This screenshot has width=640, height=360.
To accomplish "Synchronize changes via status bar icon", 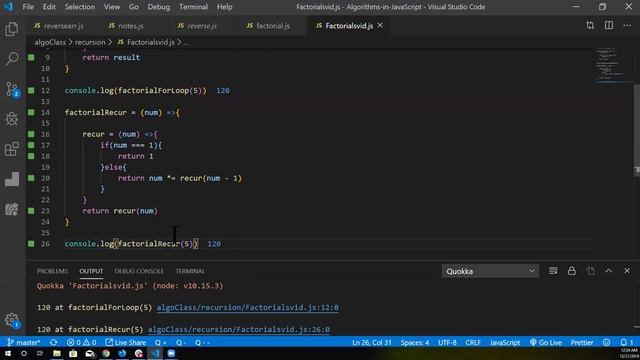I will pos(53,342).
